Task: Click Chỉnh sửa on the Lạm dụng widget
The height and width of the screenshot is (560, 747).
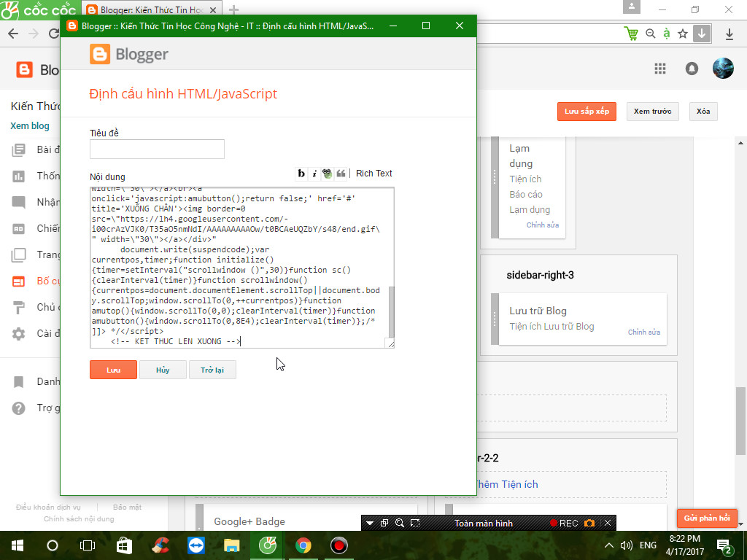Action: click(543, 225)
